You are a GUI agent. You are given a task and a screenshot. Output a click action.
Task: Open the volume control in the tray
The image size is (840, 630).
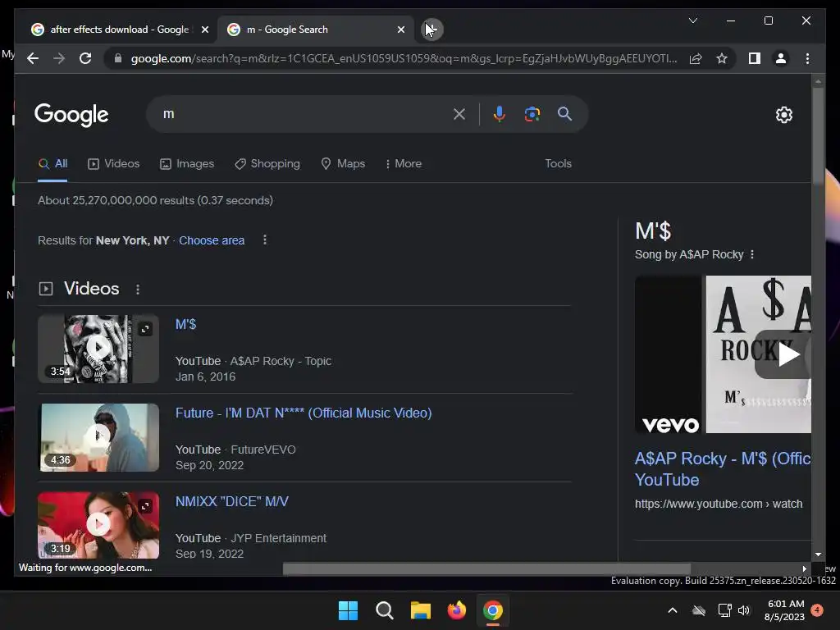(x=744, y=610)
